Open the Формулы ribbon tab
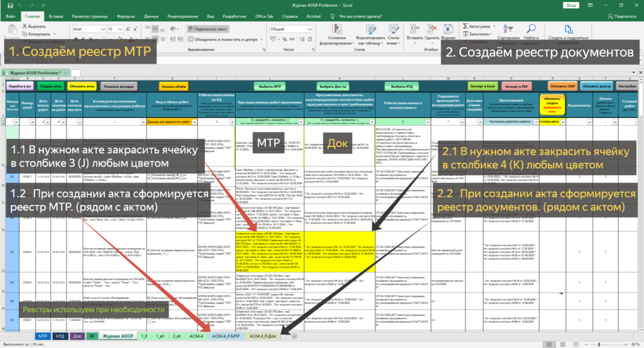Viewport: 644px width, 348px height. pyautogui.click(x=126, y=16)
